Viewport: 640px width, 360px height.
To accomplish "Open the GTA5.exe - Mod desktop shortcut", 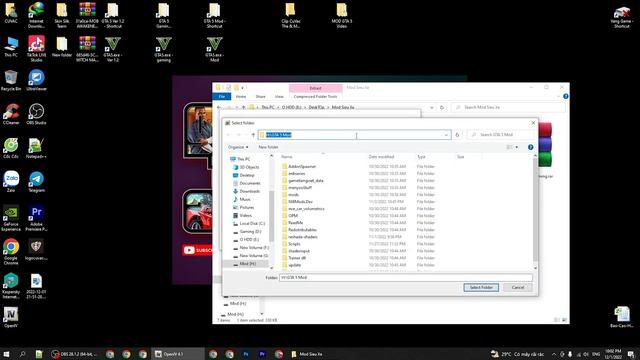I will (214, 49).
